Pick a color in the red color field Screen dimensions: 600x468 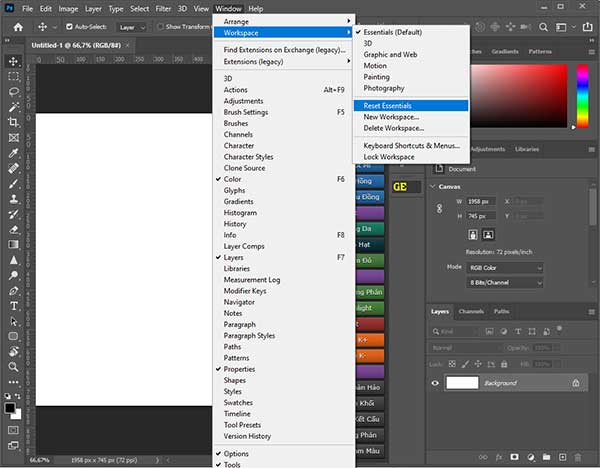518,96
